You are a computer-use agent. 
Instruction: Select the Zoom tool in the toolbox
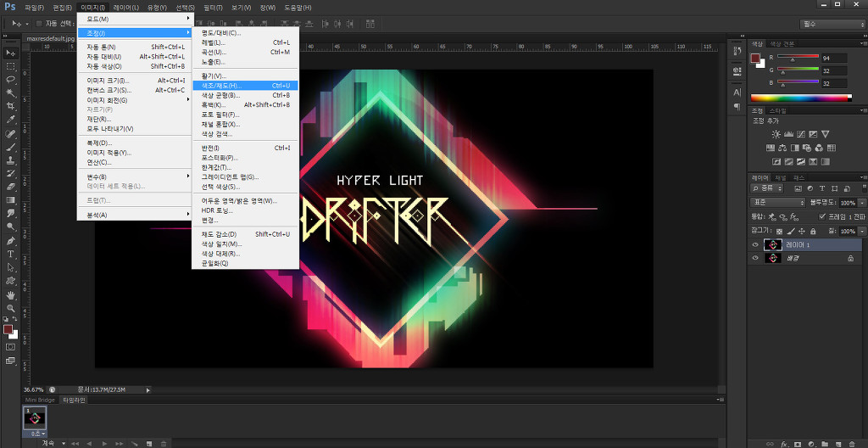click(x=11, y=308)
